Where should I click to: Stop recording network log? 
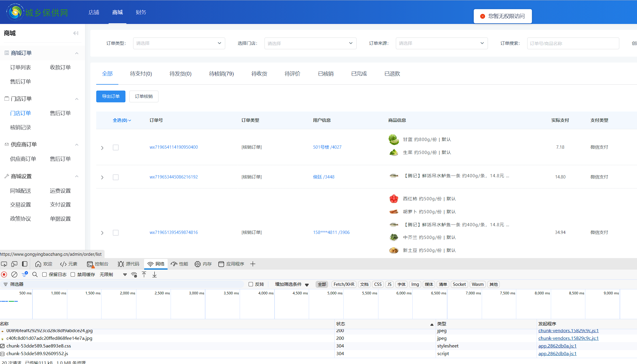4,275
